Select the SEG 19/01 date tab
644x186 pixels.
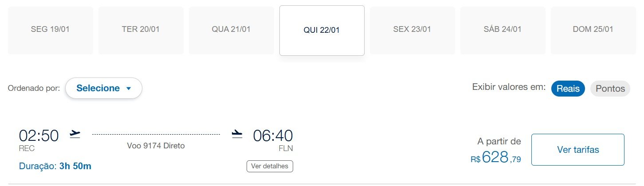pyautogui.click(x=50, y=30)
